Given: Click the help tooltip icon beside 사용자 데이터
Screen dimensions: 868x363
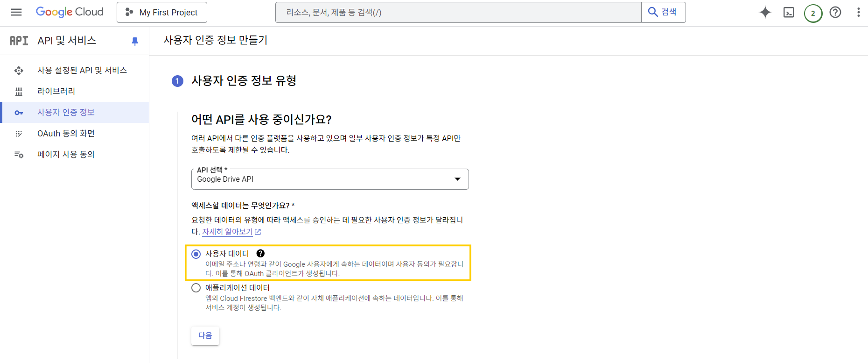Looking at the screenshot, I should click(x=260, y=254).
